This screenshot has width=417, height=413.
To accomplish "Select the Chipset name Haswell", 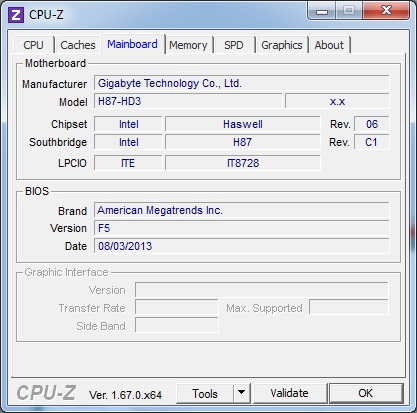I will (243, 124).
